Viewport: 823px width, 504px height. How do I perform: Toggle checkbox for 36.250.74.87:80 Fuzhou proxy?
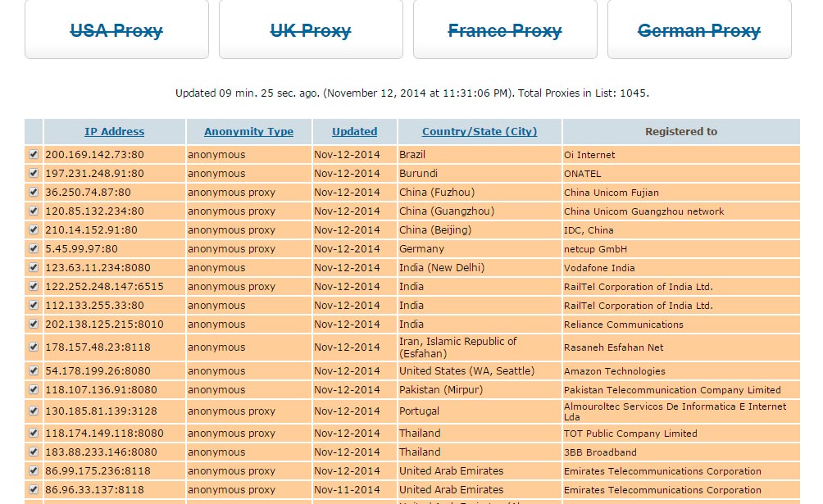34,192
